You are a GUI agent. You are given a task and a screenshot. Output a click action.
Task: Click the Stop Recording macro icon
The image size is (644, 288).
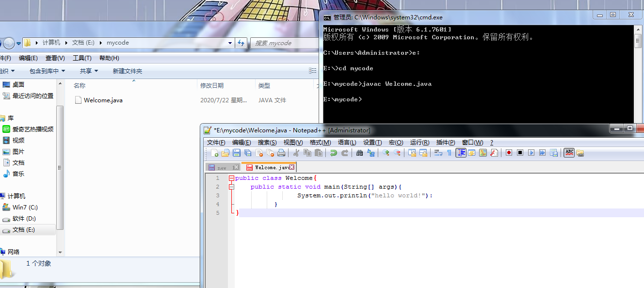coord(520,153)
